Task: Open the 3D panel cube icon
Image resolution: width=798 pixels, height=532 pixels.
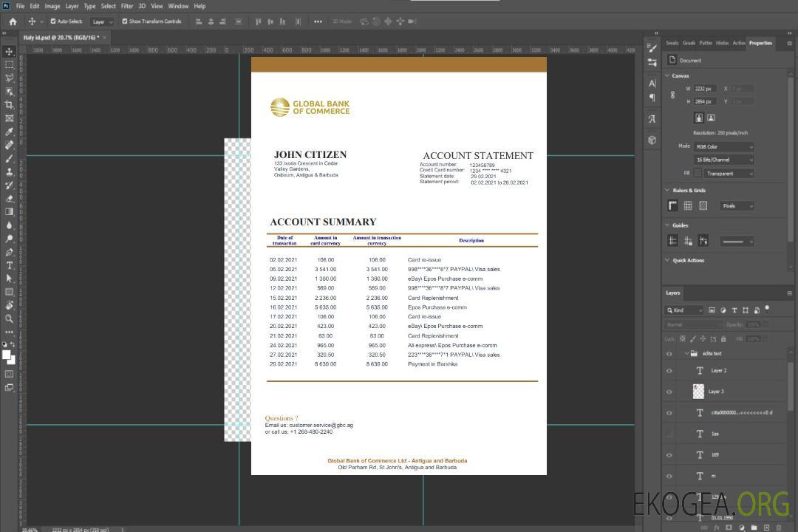Action: coord(652,140)
